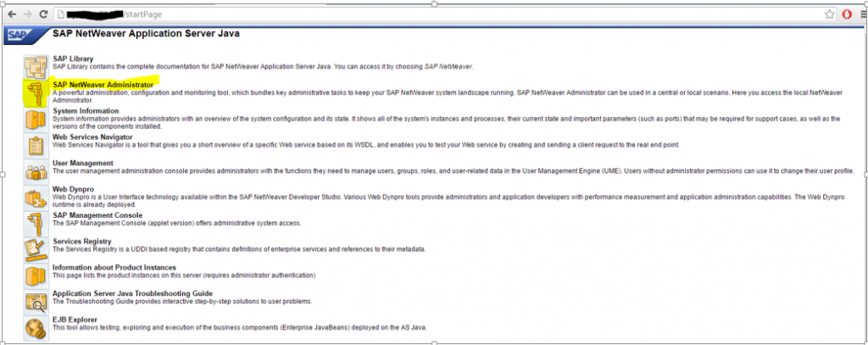The height and width of the screenshot is (345, 868).
Task: Open the Web Dynpro link
Action: 75,189
